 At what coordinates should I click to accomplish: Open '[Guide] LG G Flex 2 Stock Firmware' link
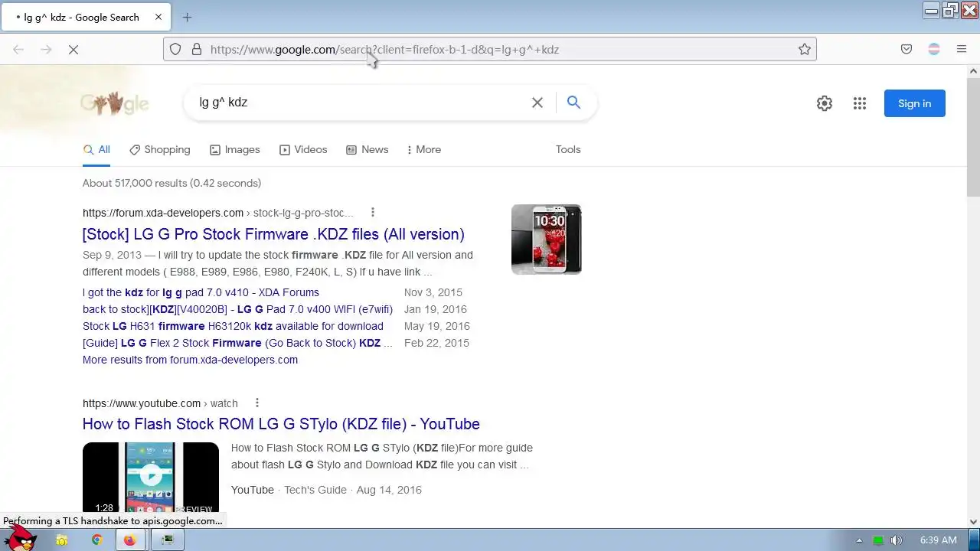(237, 343)
